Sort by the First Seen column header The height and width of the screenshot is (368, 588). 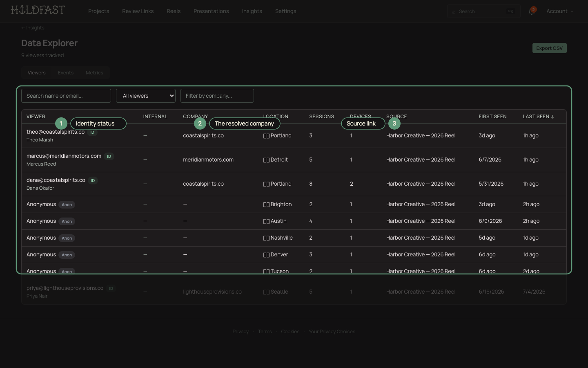[x=492, y=117]
